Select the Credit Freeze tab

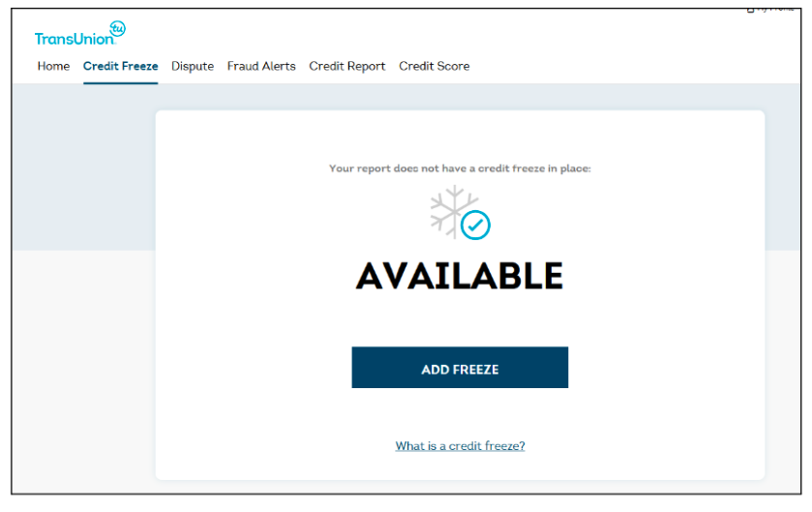click(x=121, y=66)
